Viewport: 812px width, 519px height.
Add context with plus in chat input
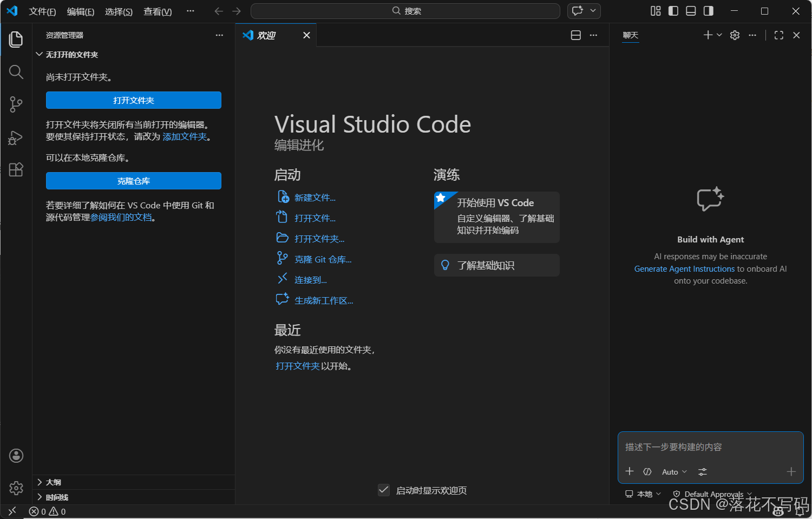630,471
